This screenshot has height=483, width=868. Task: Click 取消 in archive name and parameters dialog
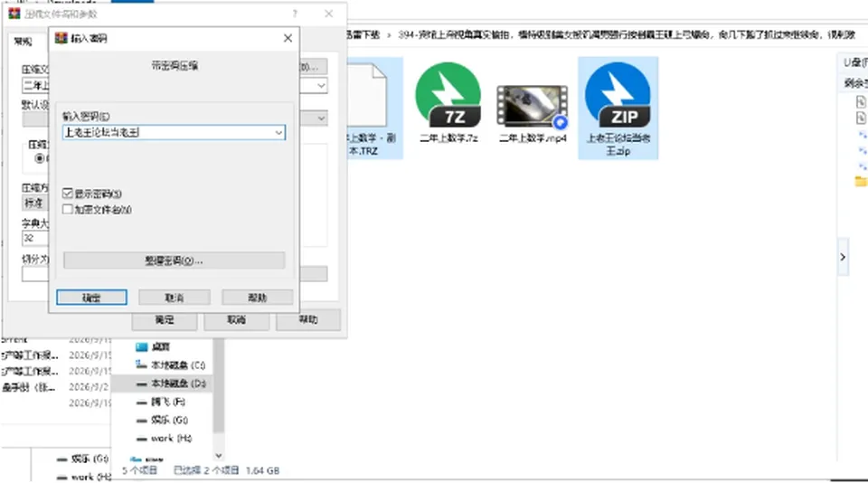click(236, 320)
